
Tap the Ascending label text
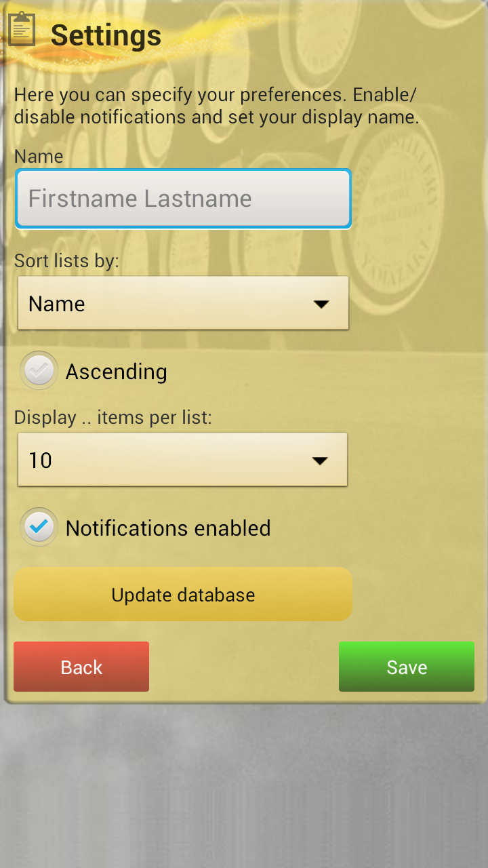coord(116,372)
